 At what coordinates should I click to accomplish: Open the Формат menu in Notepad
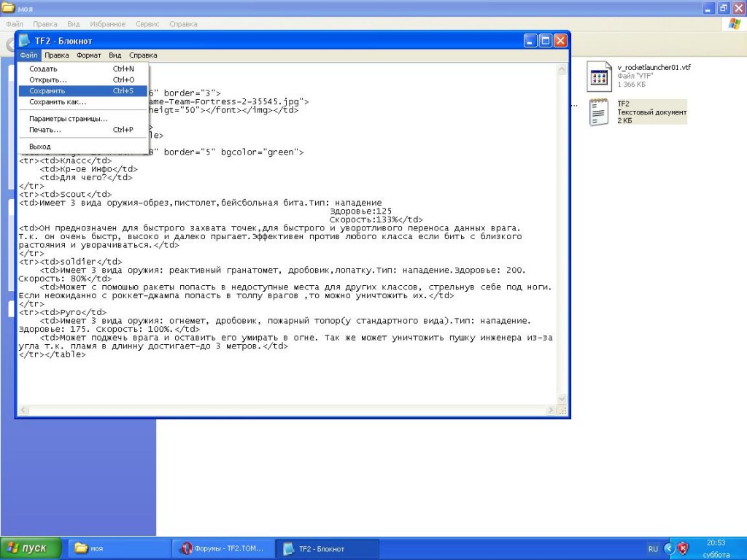[89, 55]
